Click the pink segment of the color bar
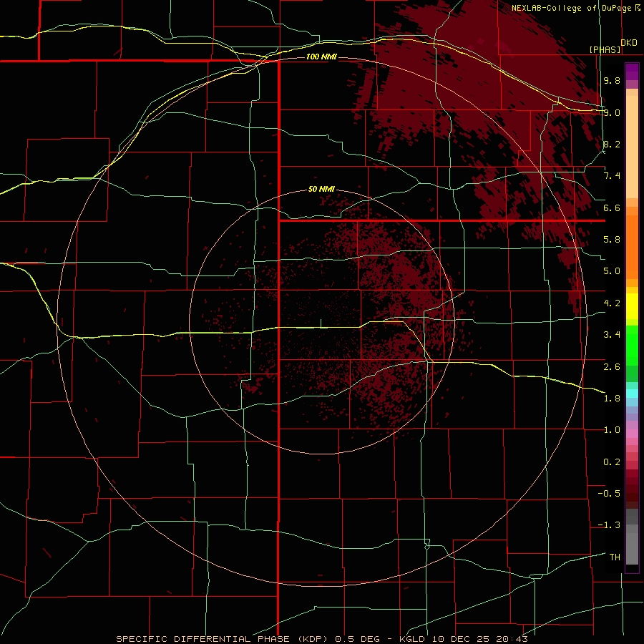Screen dimensions: 644x644 [x=632, y=434]
